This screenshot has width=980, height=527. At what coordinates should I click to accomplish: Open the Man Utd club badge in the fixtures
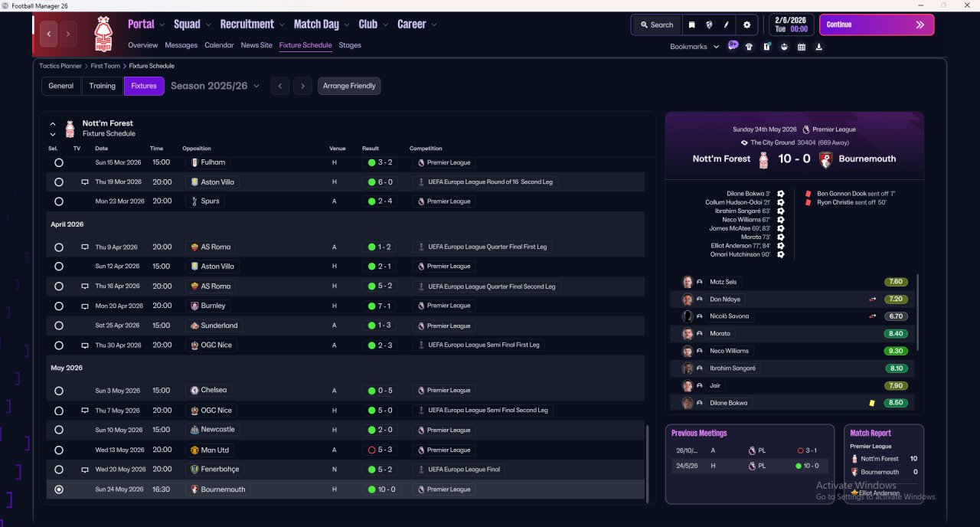(x=194, y=450)
